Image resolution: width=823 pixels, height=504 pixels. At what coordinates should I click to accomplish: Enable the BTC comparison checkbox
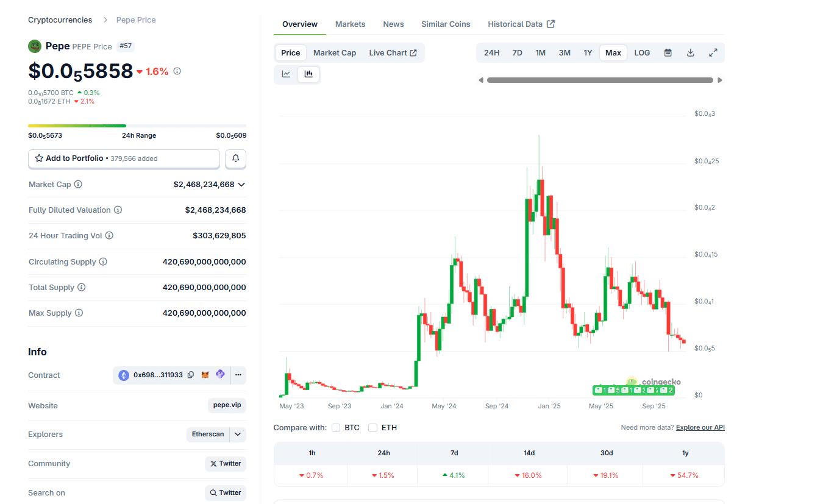tap(336, 427)
